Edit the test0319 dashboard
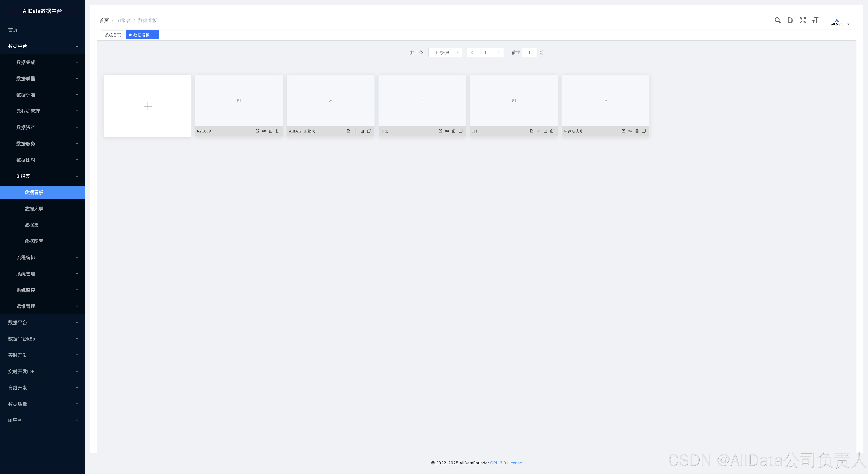Viewport: 868px width, 474px height. (257, 131)
